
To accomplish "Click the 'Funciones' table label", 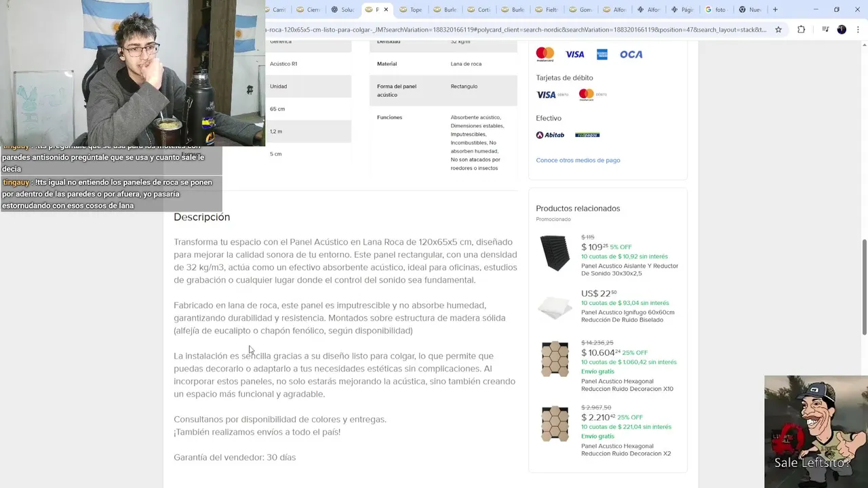I will (389, 117).
